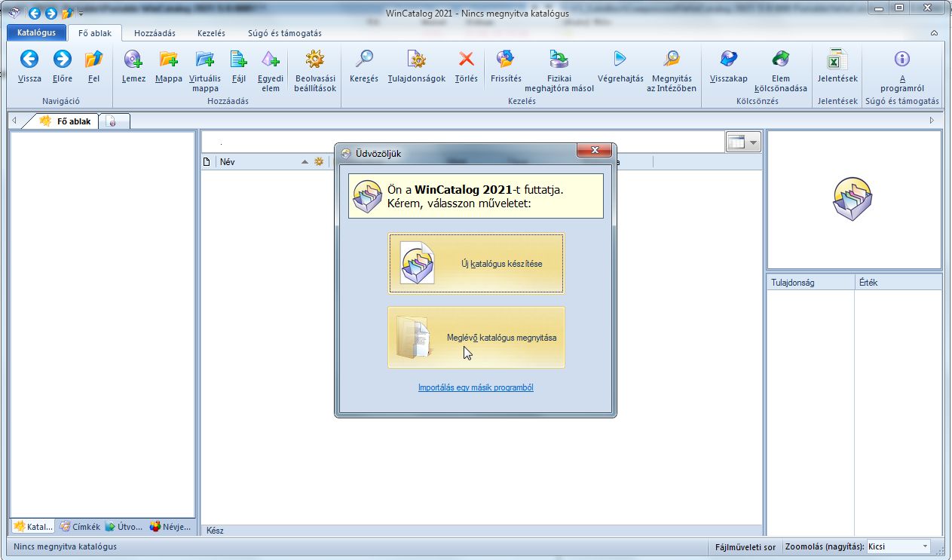This screenshot has width=952, height=560.
Task: Open the quick access toolbar dropdown arrow
Action: pos(81,14)
